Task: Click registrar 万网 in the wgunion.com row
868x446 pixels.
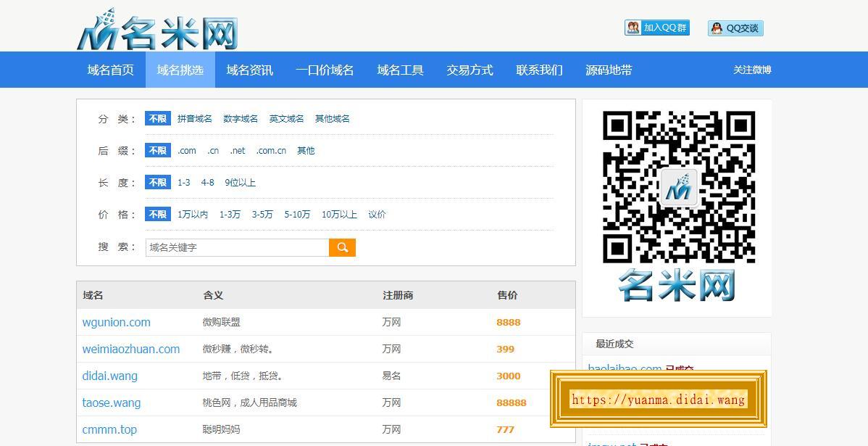Action: click(x=391, y=323)
